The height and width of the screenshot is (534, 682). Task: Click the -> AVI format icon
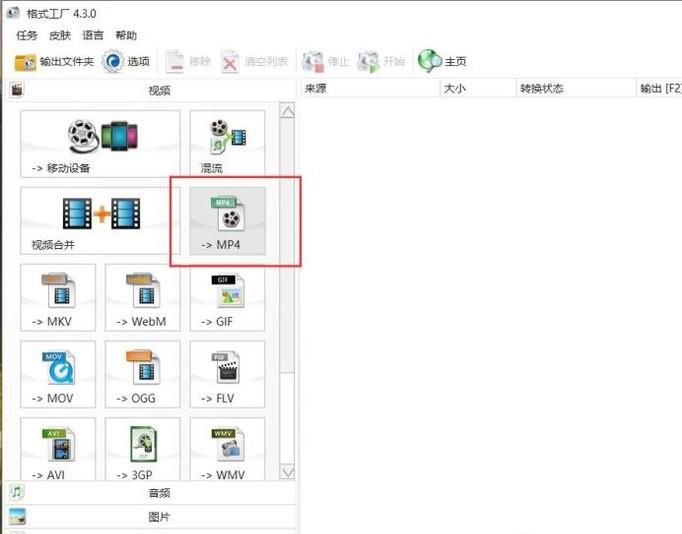pyautogui.click(x=58, y=449)
